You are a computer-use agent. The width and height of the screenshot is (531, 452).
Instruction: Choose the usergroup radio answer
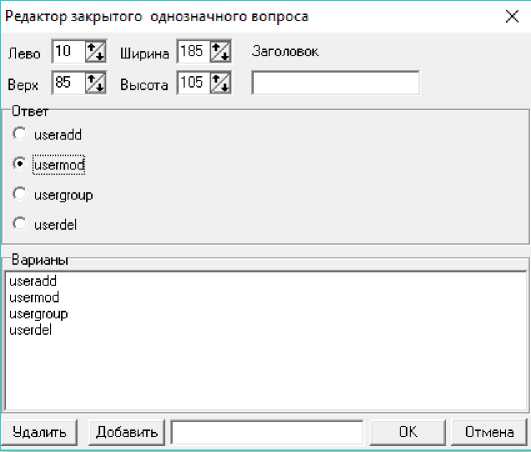[19, 194]
